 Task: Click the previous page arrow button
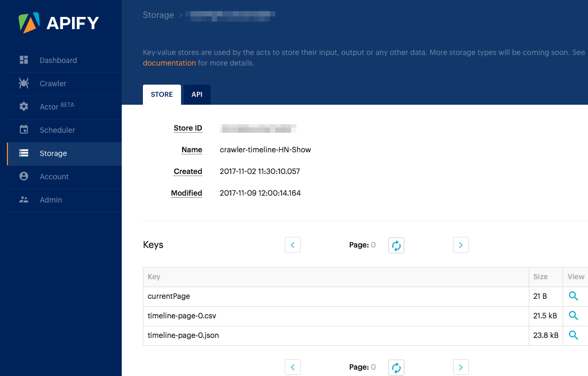293,245
